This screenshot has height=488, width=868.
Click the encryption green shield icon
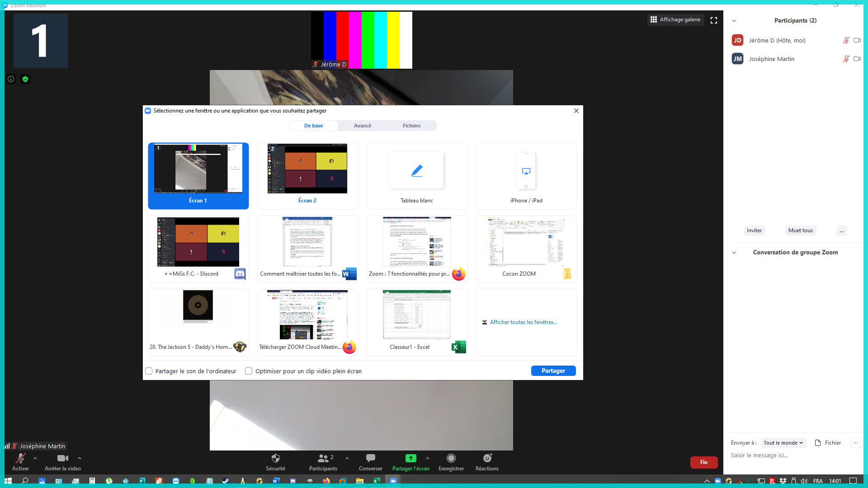[x=25, y=79]
